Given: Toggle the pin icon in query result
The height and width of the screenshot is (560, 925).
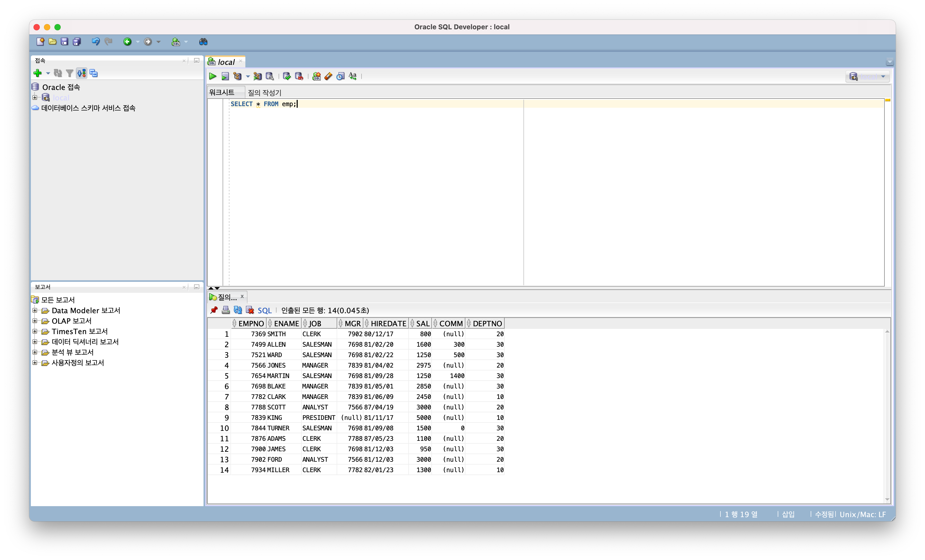Looking at the screenshot, I should [x=214, y=310].
